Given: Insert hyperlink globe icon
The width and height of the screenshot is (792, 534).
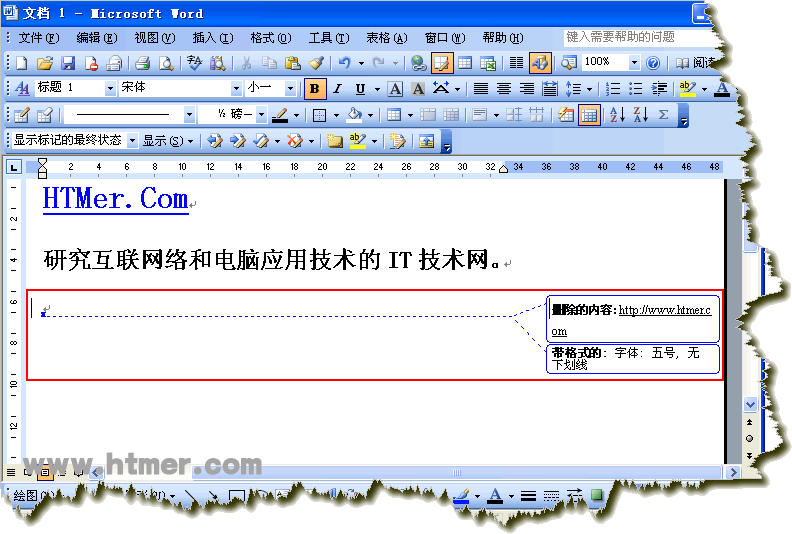Looking at the screenshot, I should click(418, 63).
